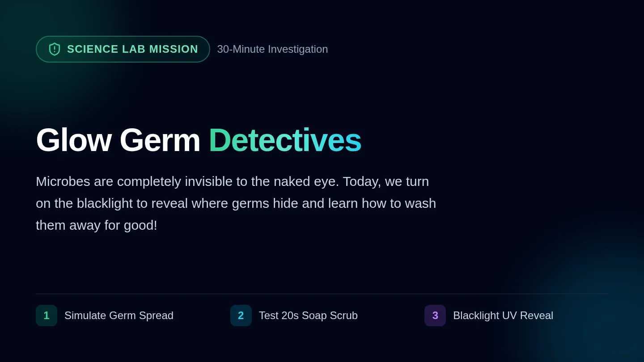Click the word Germ in the title

pos(160,140)
